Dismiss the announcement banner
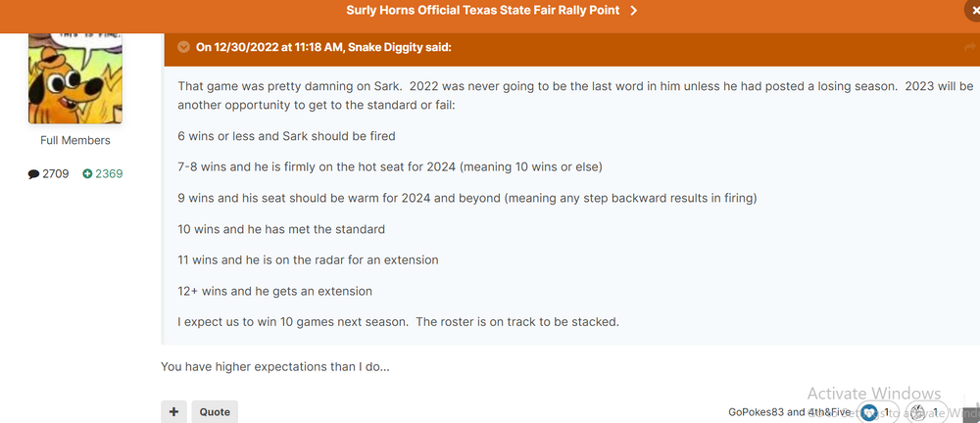980x423 pixels. (x=973, y=11)
